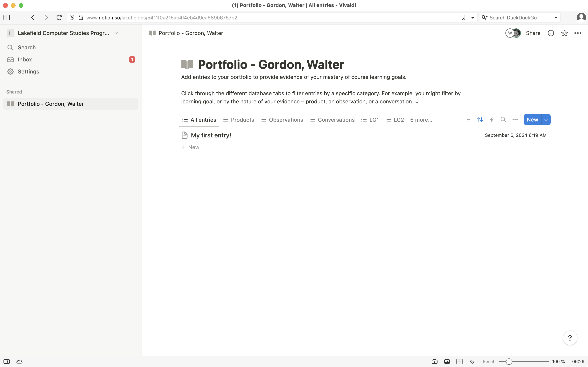Open the page three-dots menu
The image size is (588, 367).
coord(578,33)
